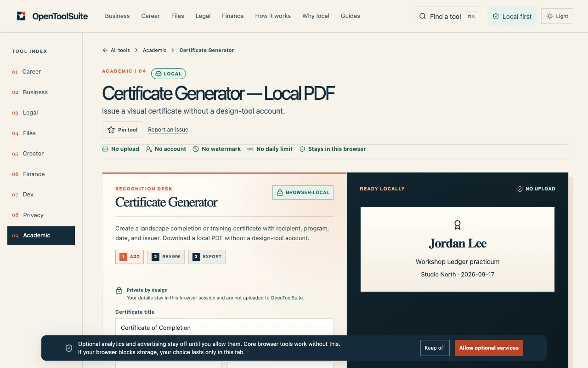This screenshot has width=588, height=368.
Task: Open the Why local navigation link
Action: point(316,16)
